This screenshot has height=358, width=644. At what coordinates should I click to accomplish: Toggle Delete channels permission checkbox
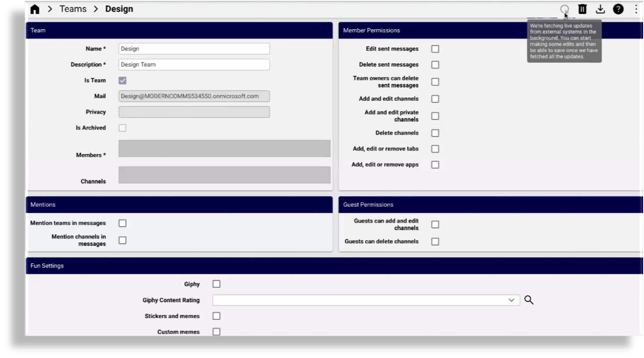435,133
